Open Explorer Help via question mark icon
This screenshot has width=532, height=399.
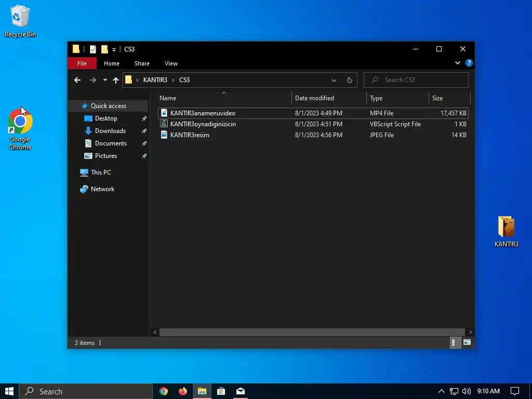pos(469,63)
